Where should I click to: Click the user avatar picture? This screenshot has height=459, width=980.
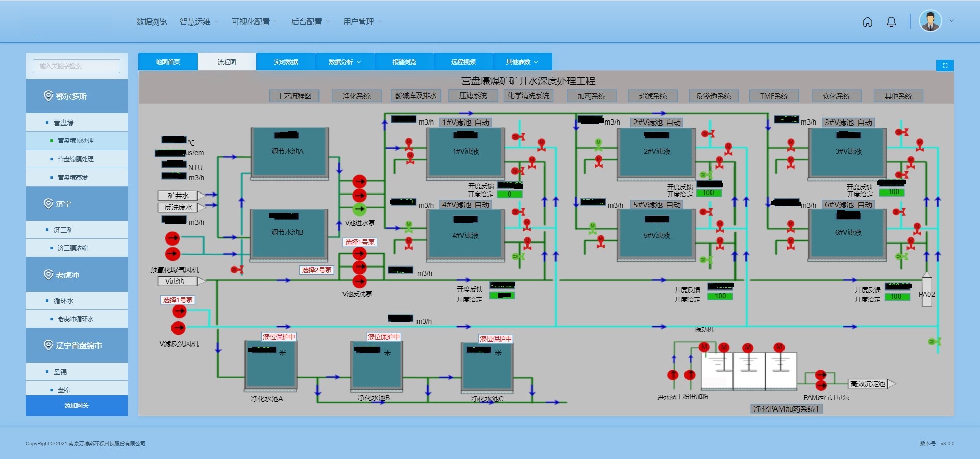click(930, 21)
